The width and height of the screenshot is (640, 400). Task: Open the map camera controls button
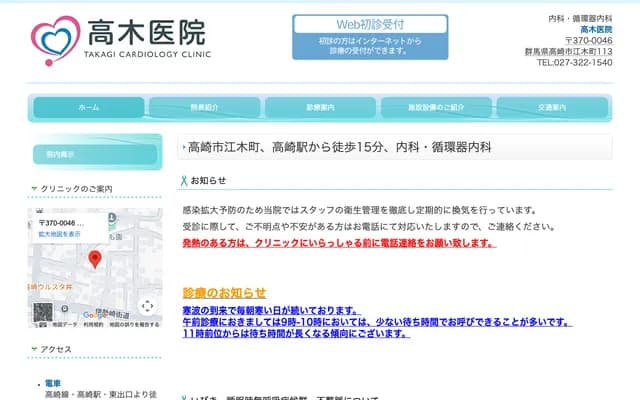[x=147, y=306]
